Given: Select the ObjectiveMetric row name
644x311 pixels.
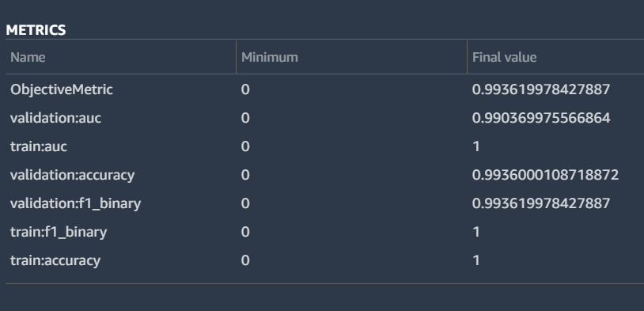Looking at the screenshot, I should (61, 89).
